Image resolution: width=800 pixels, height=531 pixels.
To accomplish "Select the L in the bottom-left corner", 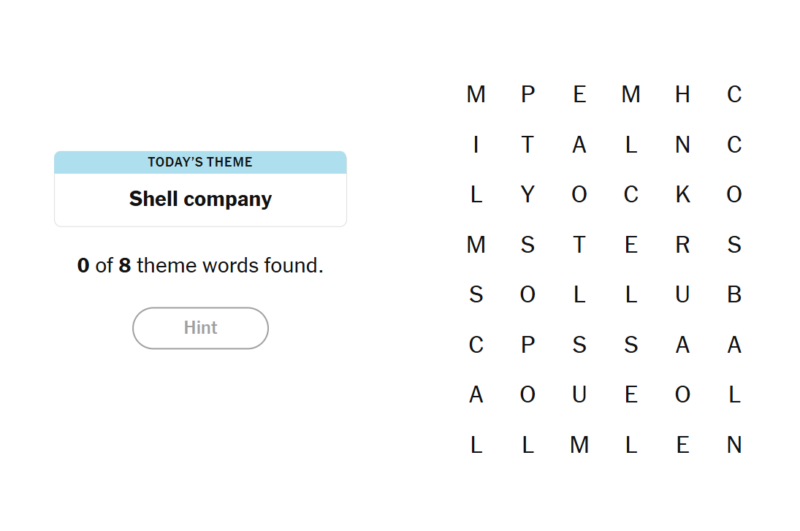I will (x=476, y=445).
